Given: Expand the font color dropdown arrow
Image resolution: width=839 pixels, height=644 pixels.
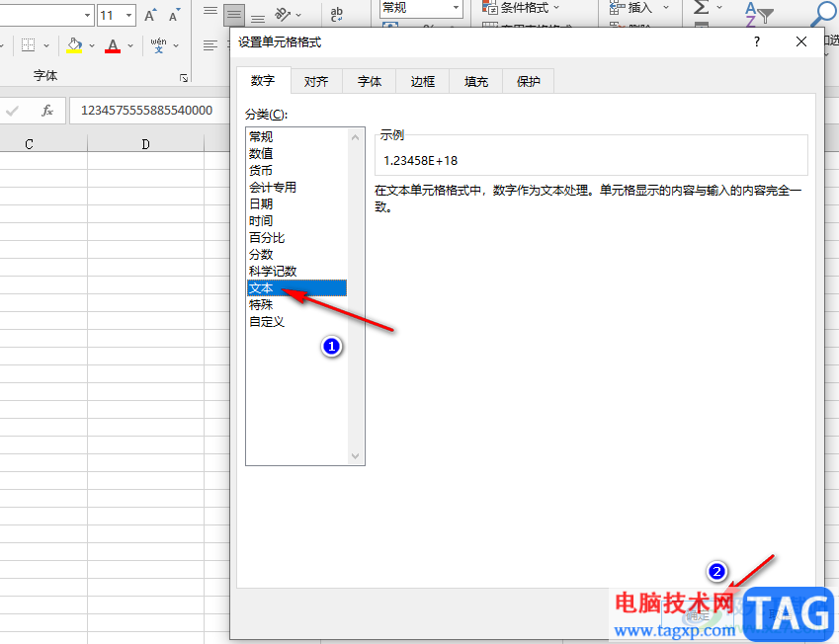Looking at the screenshot, I should coord(130,46).
